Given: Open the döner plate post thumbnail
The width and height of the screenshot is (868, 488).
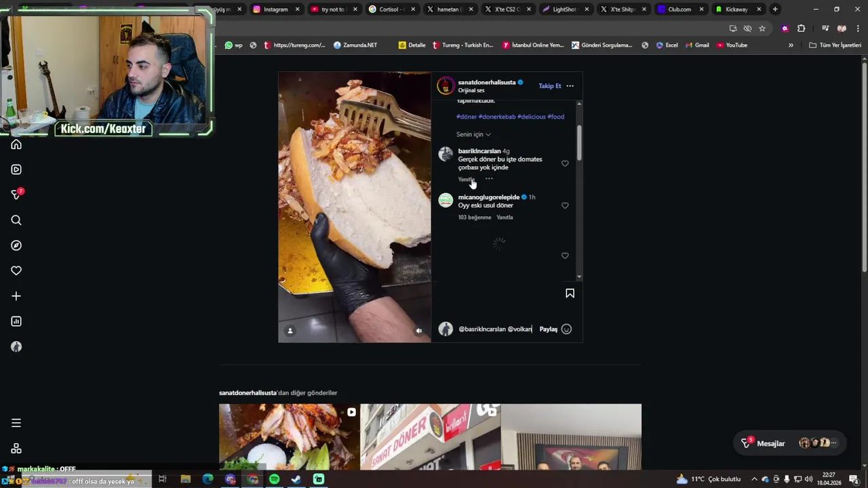Looking at the screenshot, I should click(x=289, y=437).
